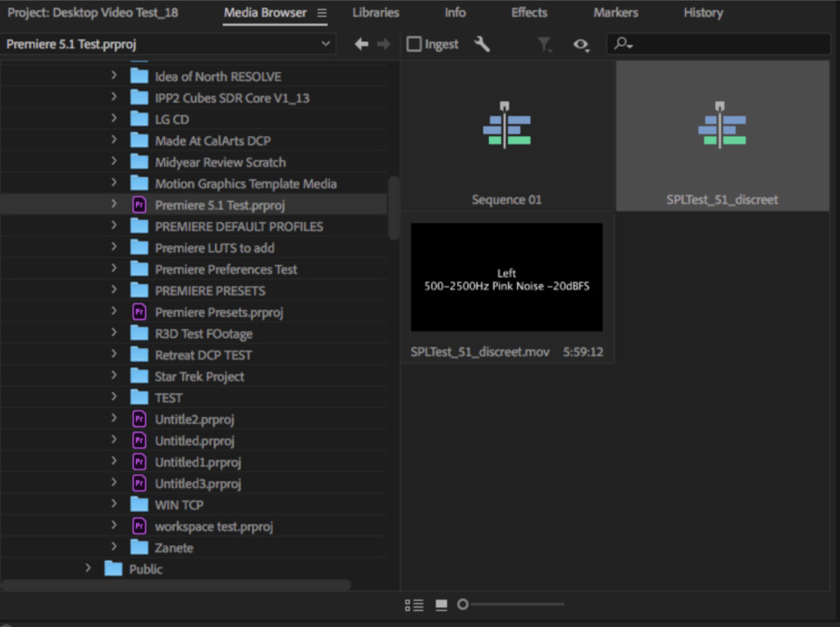Screen dimensions: 840x627
Task: Open the directory viewers eye icon
Action: pyautogui.click(x=582, y=44)
